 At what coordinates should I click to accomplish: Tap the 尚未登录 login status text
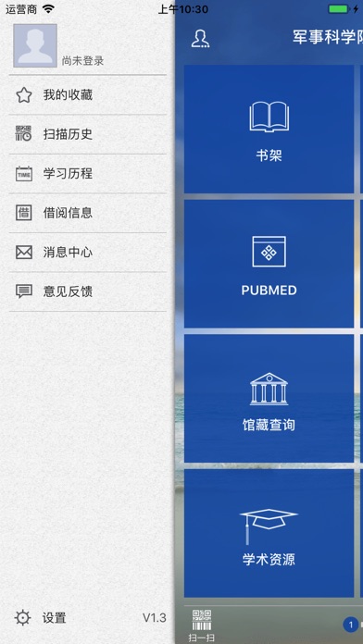[x=82, y=61]
